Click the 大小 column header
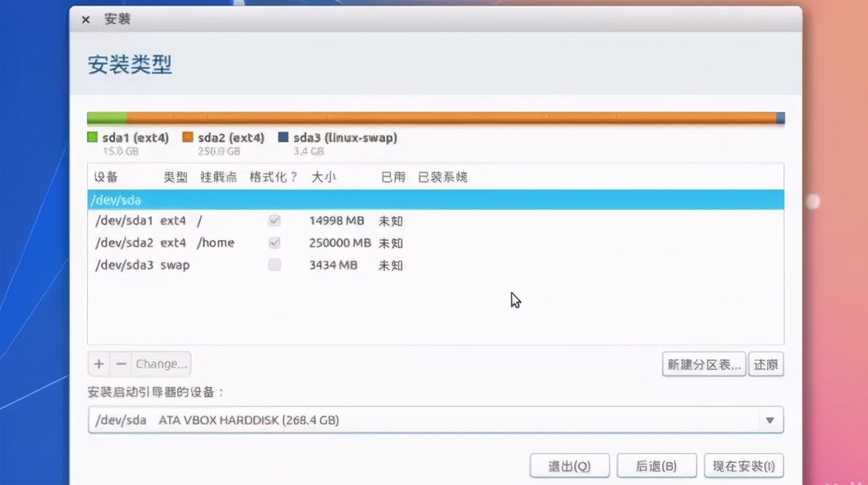The width and height of the screenshot is (868, 485). [323, 177]
